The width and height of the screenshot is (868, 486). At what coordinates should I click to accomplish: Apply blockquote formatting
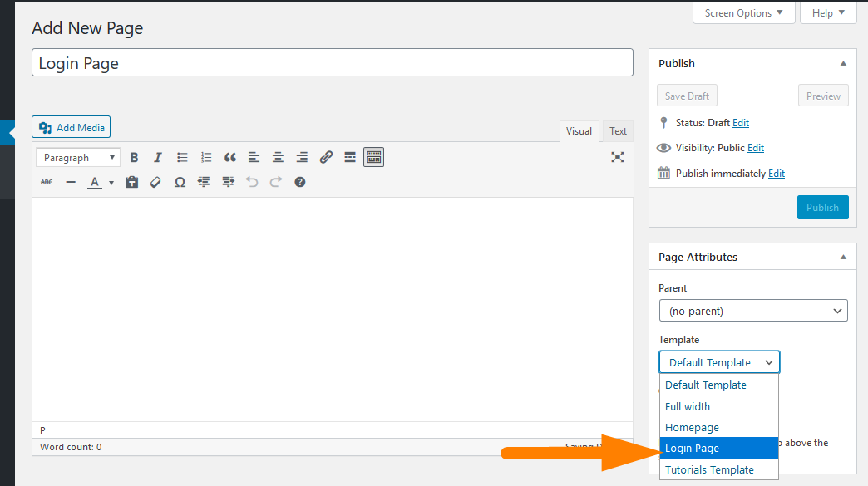tap(230, 158)
